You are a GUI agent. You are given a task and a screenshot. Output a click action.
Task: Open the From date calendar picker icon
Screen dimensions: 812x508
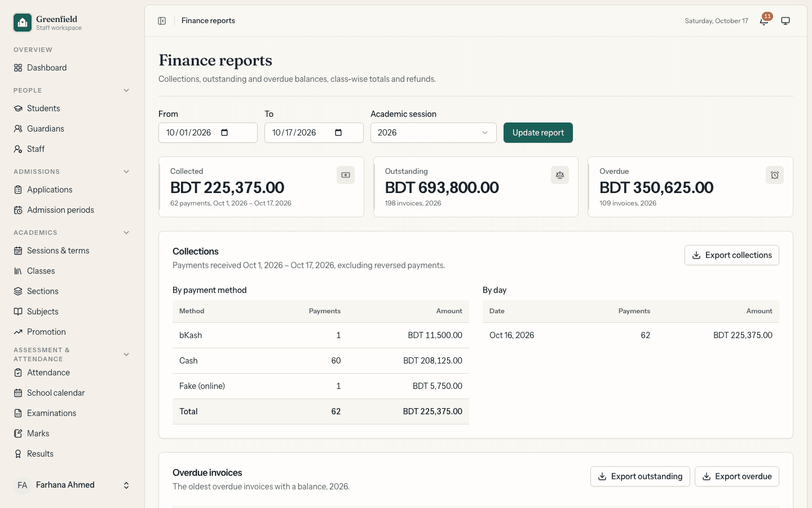[224, 133]
